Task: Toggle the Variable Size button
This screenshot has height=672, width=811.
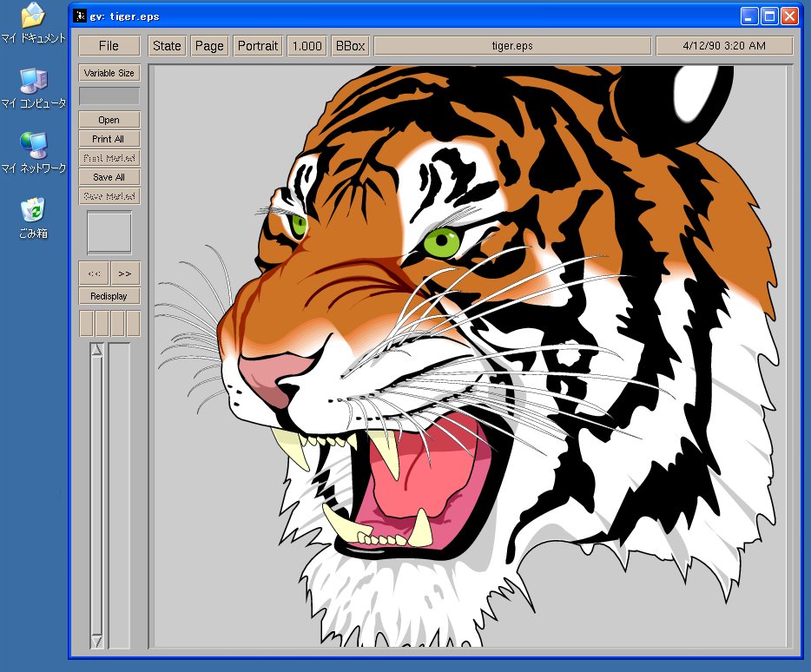Action: pyautogui.click(x=109, y=73)
